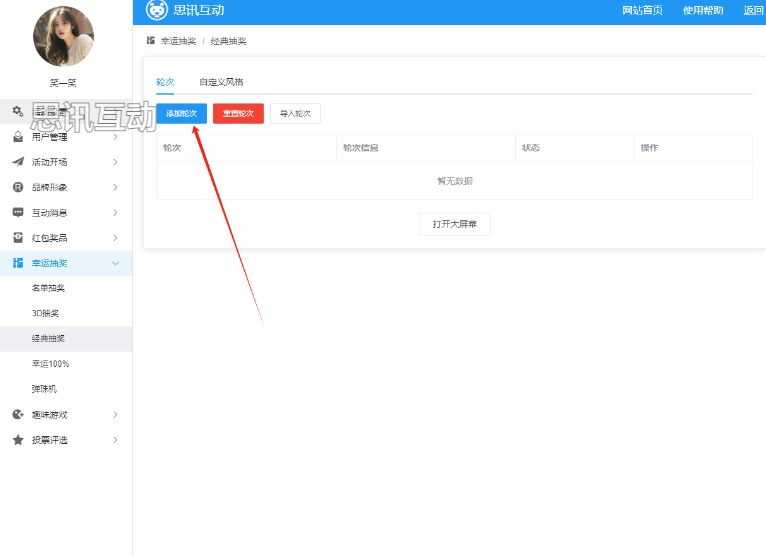Click the 用户管理 user icon

pyautogui.click(x=18, y=137)
